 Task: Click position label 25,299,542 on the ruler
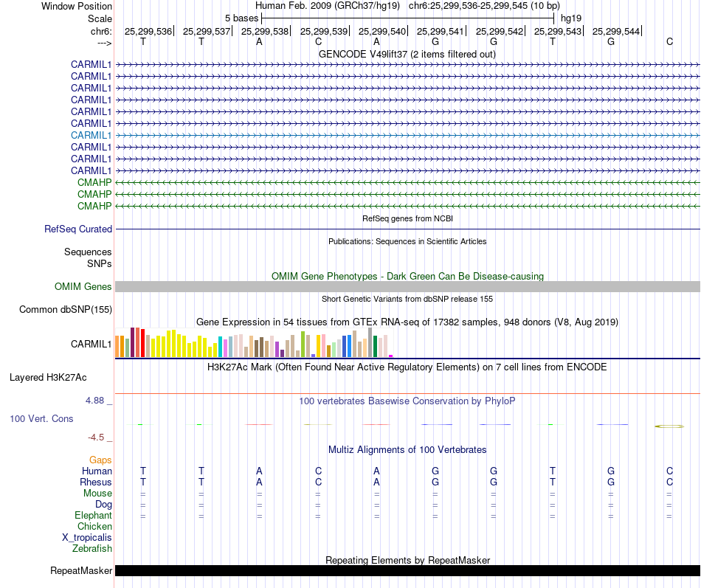pyautogui.click(x=499, y=31)
